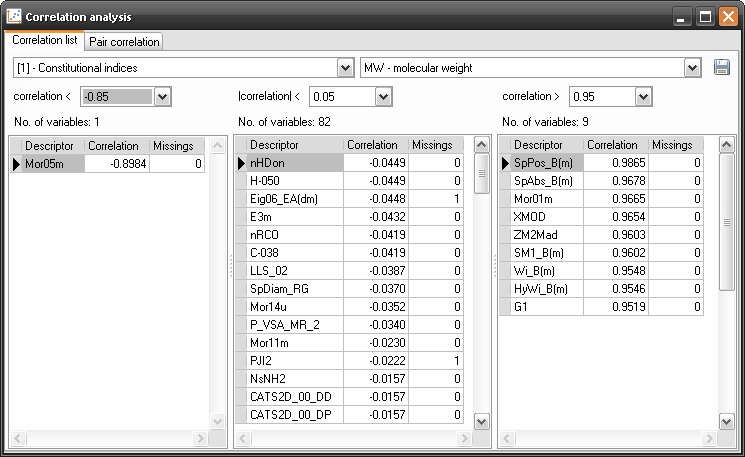745x457 pixels.
Task: Click the -0.8984 correlation cell
Action: 117,164
